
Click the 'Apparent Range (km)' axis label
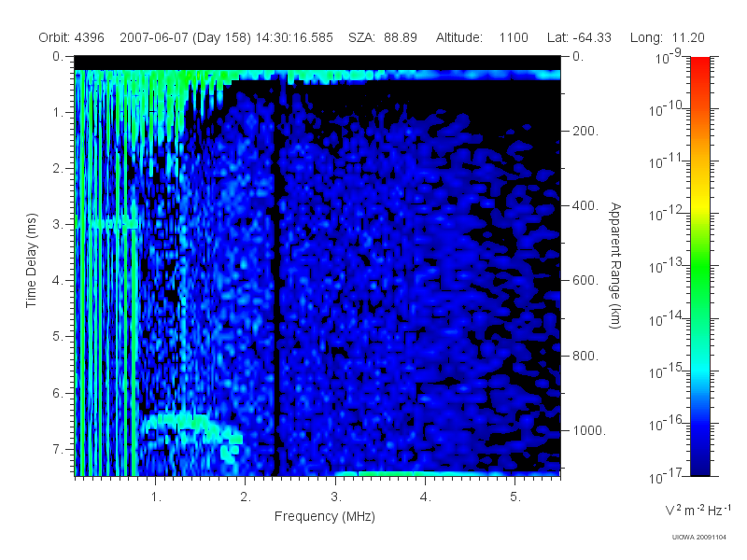(x=615, y=266)
